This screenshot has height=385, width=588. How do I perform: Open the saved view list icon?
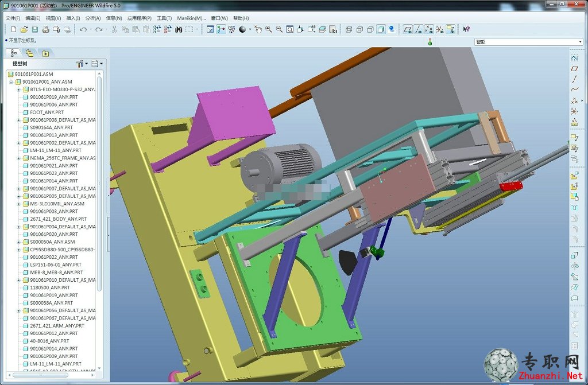(x=311, y=29)
